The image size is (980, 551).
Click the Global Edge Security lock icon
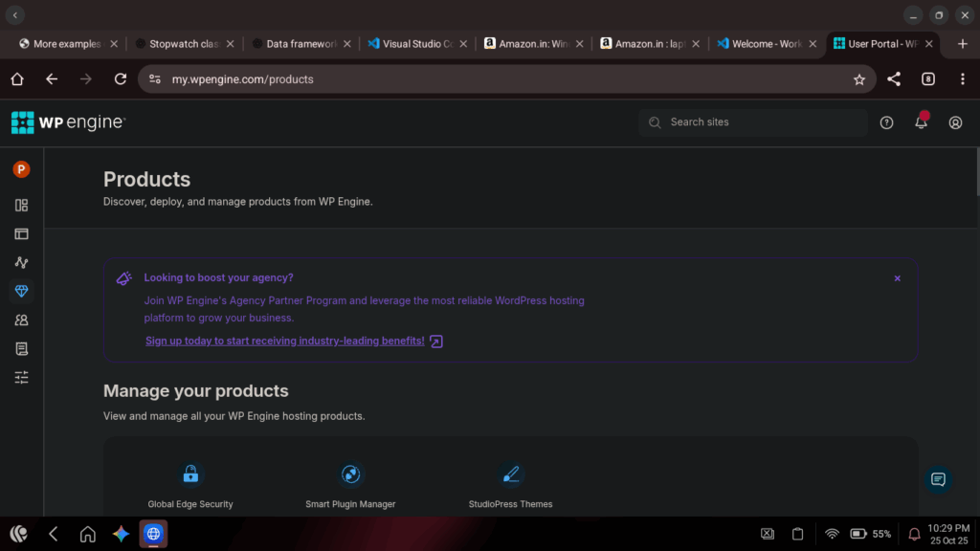click(x=190, y=474)
